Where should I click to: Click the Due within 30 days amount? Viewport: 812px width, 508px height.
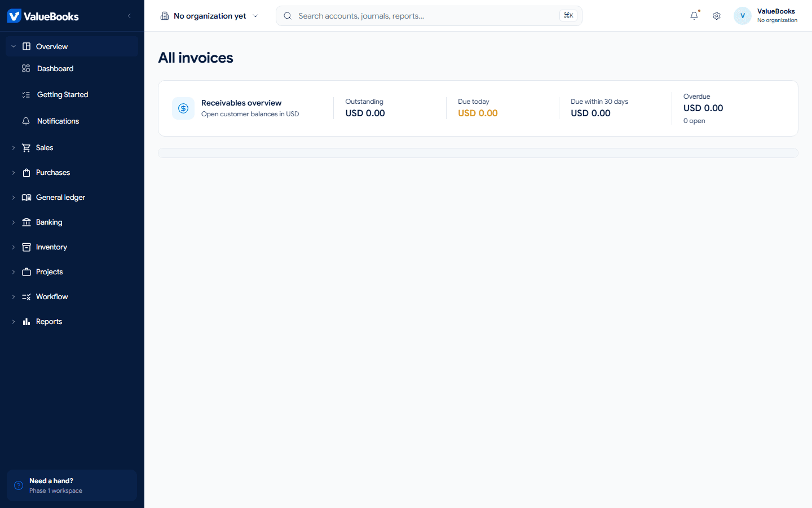(590, 113)
